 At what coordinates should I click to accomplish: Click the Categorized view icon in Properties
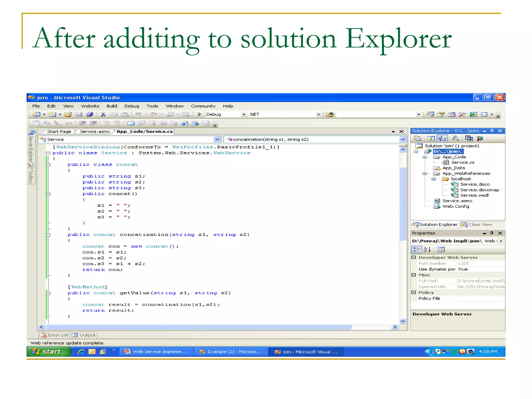coord(416,250)
